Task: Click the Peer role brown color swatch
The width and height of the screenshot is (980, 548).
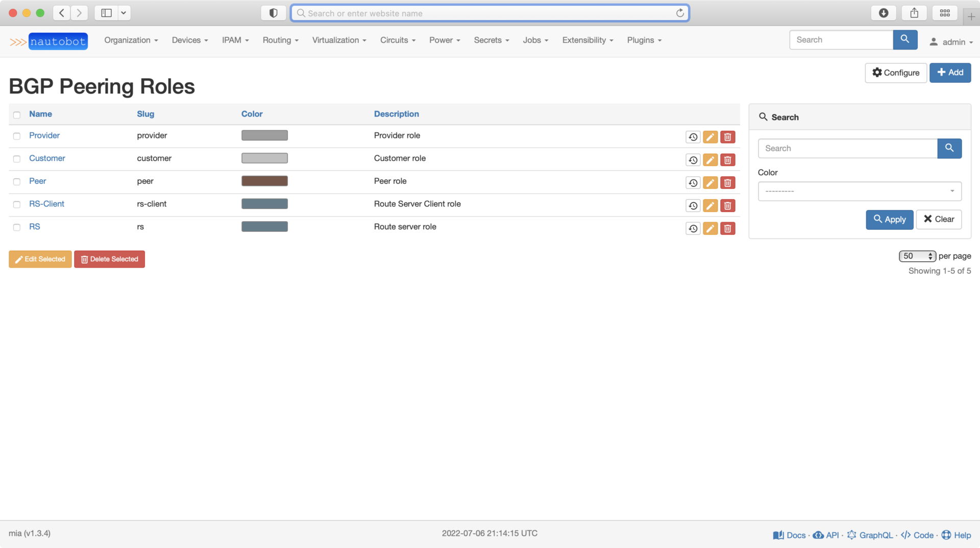Action: pyautogui.click(x=264, y=181)
